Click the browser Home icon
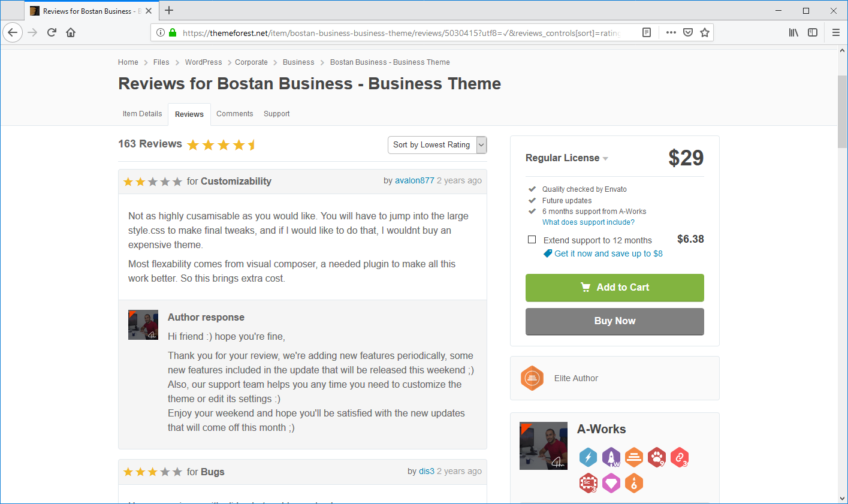This screenshot has width=848, height=504. 71,32
